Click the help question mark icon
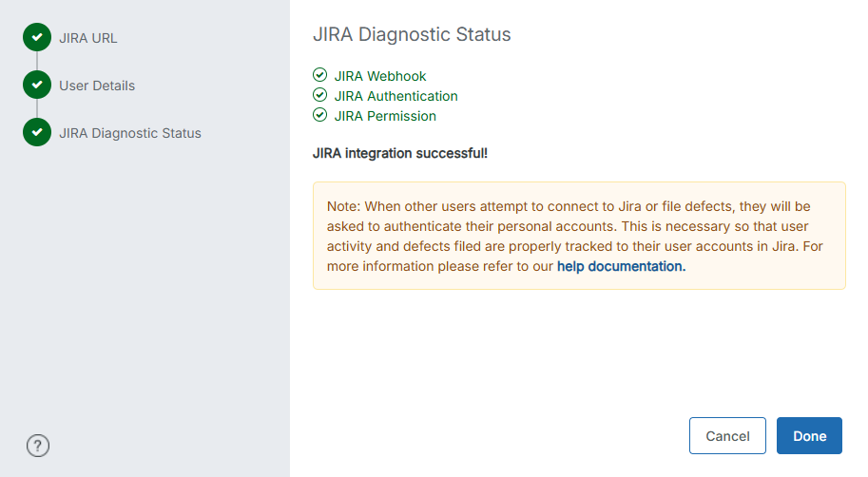The width and height of the screenshot is (868, 477). pos(38,446)
